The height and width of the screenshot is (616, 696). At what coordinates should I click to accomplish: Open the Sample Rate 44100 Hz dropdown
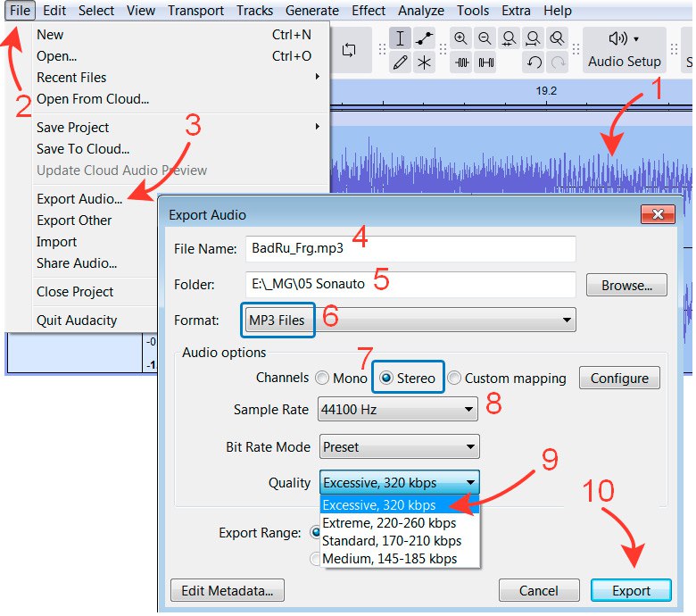tap(398, 409)
